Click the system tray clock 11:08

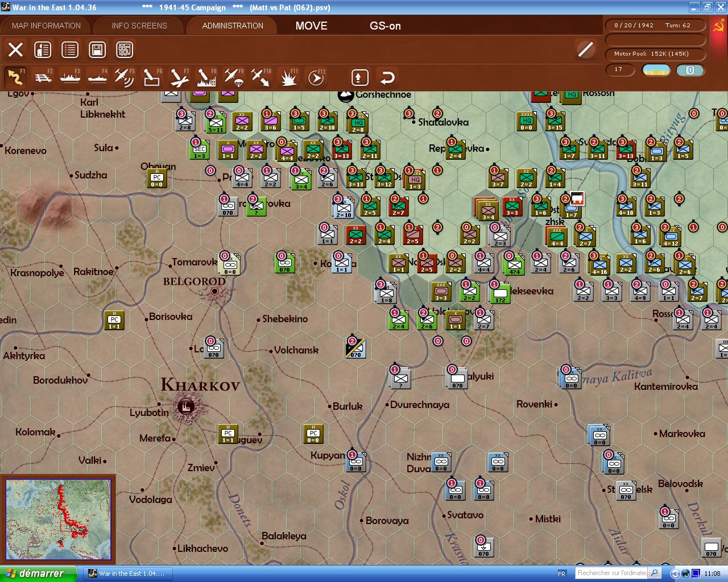(712, 574)
